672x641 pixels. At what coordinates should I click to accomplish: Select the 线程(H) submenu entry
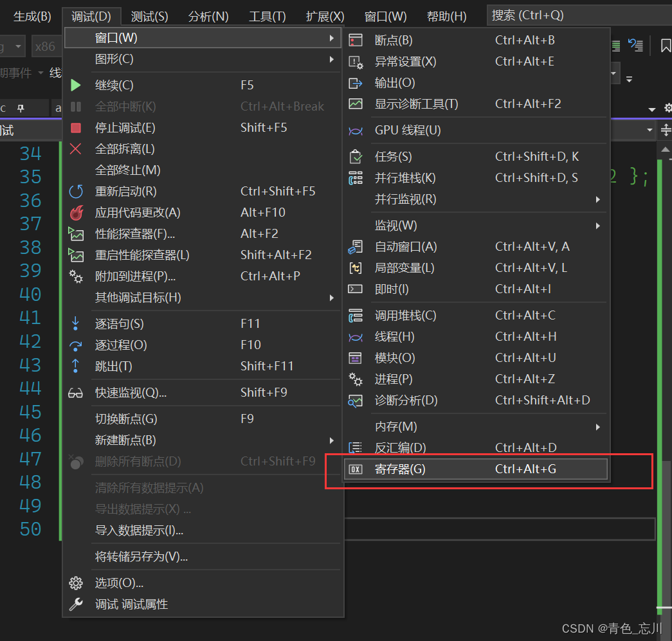476,337
